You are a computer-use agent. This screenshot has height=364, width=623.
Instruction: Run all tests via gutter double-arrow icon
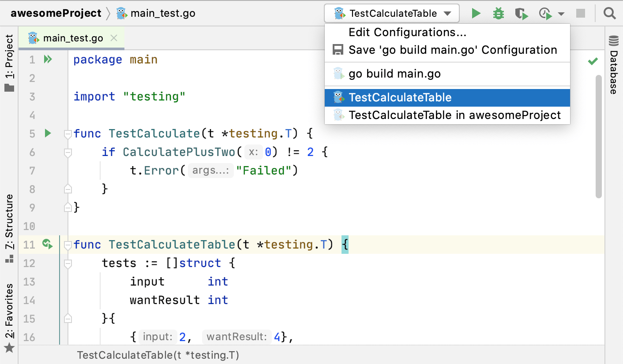tap(47, 59)
